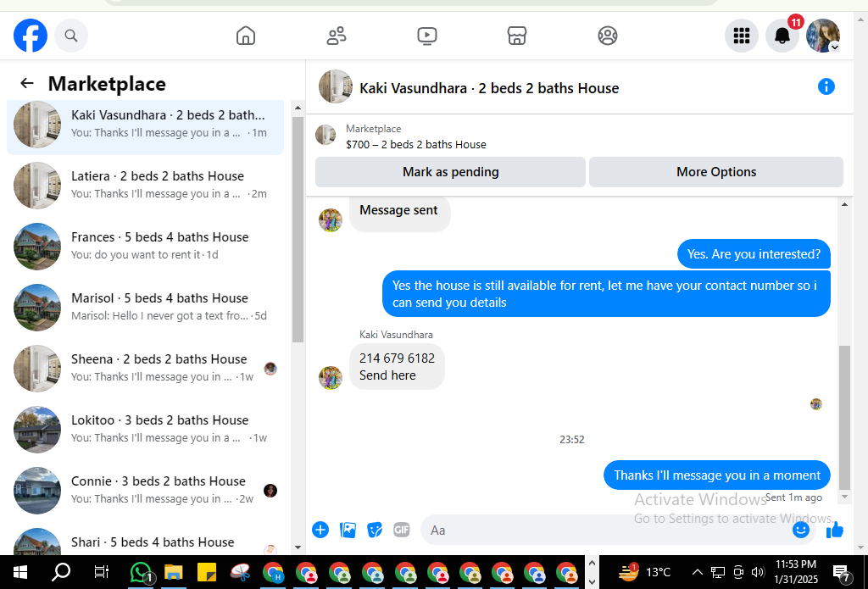This screenshot has height=589, width=868.
Task: Click the conversation list scroll-up arrow
Action: (x=298, y=108)
